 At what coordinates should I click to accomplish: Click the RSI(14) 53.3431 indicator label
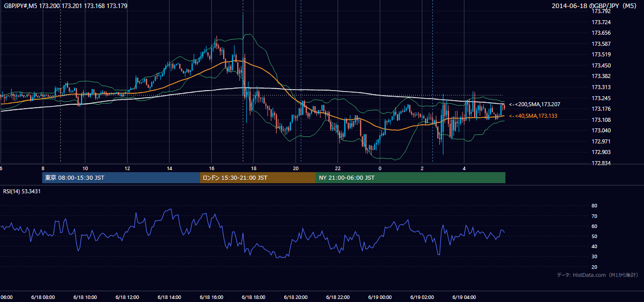tap(22, 191)
